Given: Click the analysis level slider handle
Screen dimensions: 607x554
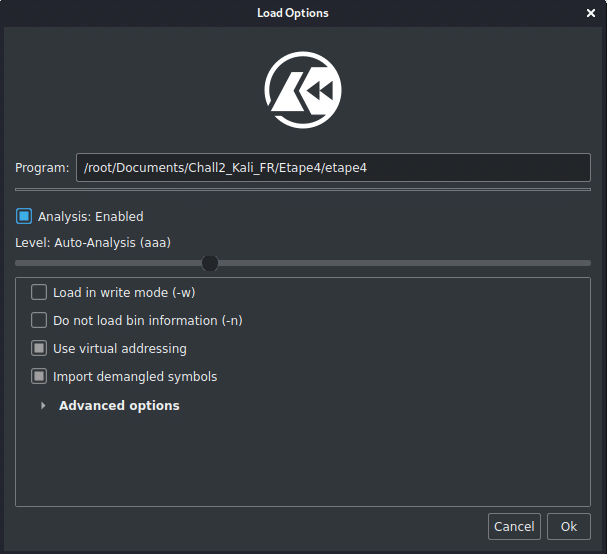Looking at the screenshot, I should (210, 263).
